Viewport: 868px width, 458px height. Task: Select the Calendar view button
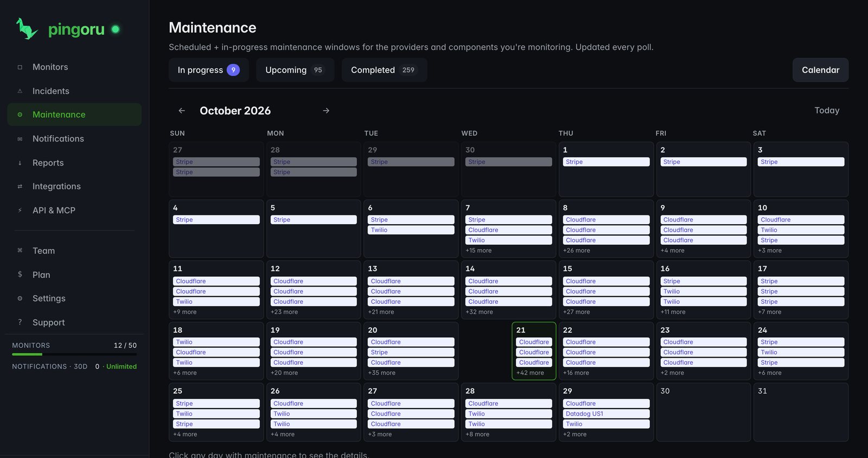[820, 70]
